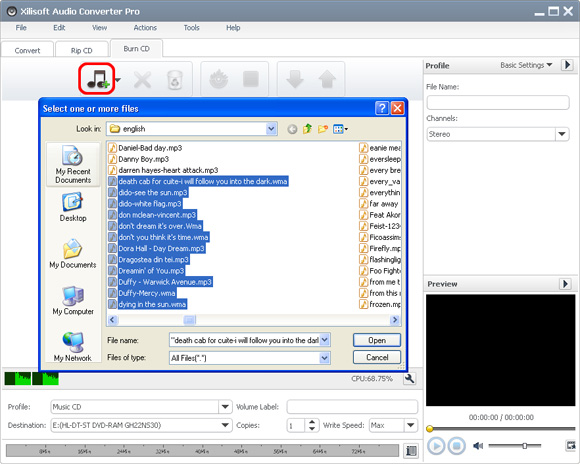This screenshot has width=580, height=464.
Task: Open the Destination drive dropdown
Action: 225,425
